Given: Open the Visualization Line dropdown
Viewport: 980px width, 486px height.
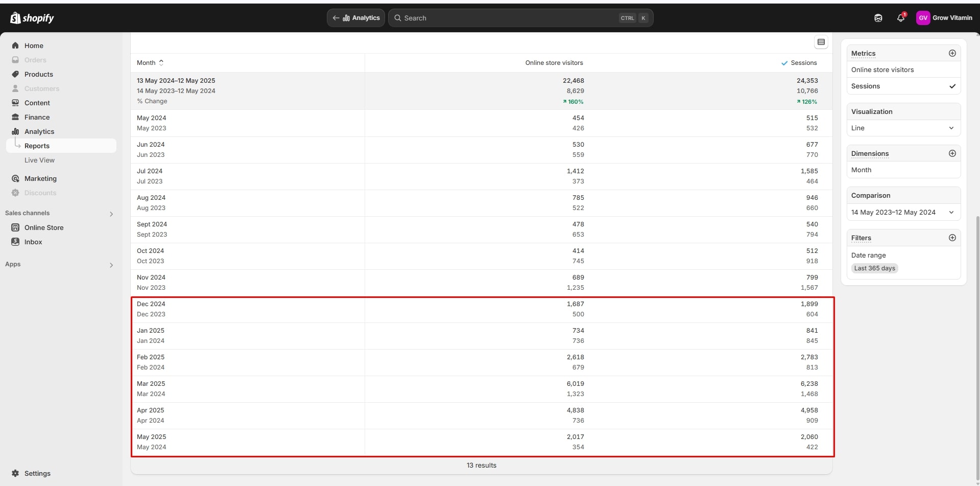Looking at the screenshot, I should 903,128.
